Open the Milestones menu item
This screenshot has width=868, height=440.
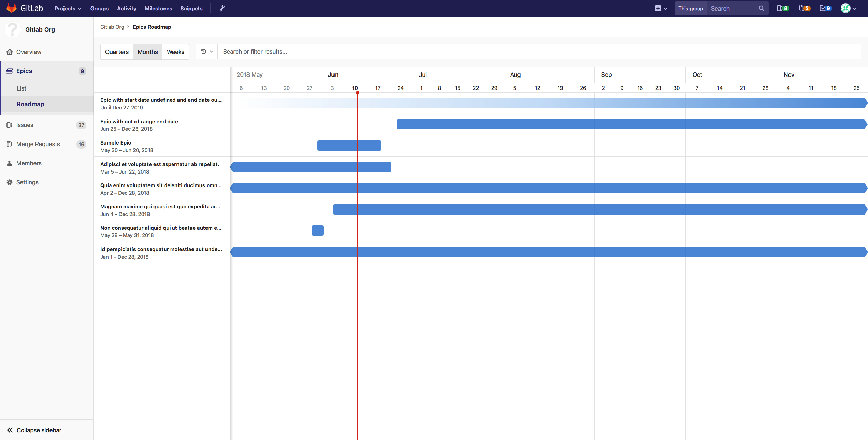[x=158, y=8]
